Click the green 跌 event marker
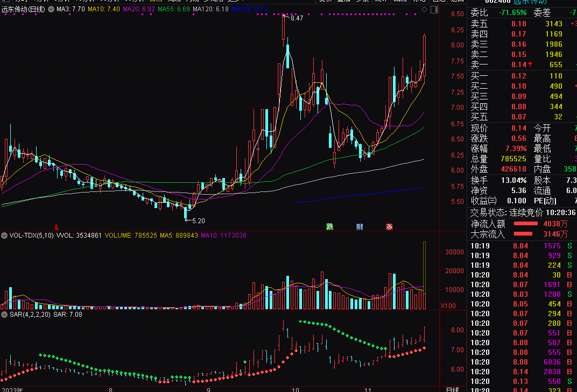The image size is (577, 392). click(x=329, y=226)
